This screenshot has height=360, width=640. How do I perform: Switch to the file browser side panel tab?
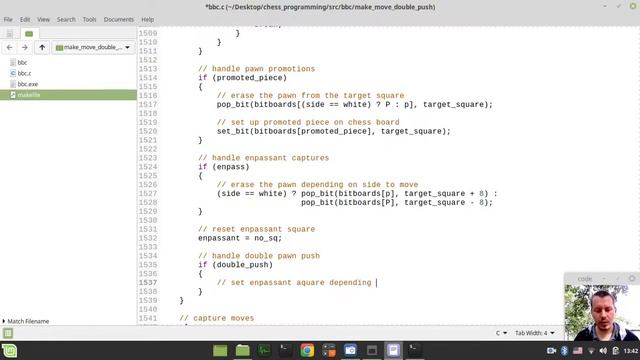click(29, 33)
